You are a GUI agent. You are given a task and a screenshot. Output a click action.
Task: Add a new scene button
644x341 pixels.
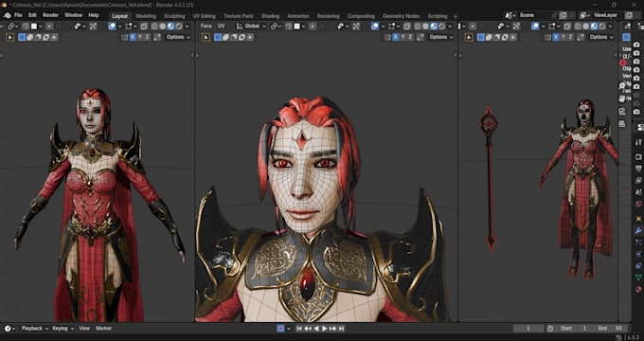click(563, 15)
